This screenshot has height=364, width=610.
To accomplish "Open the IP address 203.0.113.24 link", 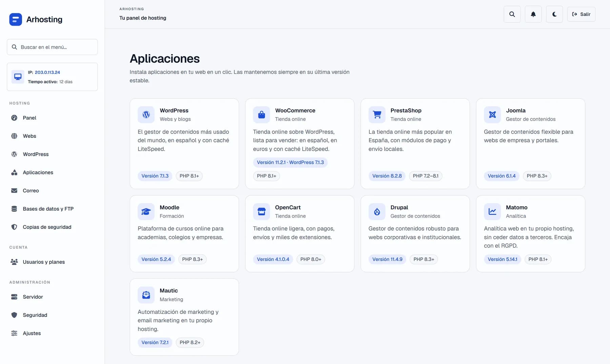I will pyautogui.click(x=47, y=72).
